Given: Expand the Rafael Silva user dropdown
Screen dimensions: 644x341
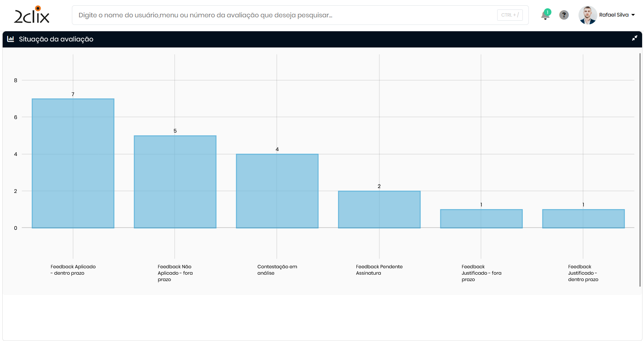Looking at the screenshot, I should [x=633, y=15].
